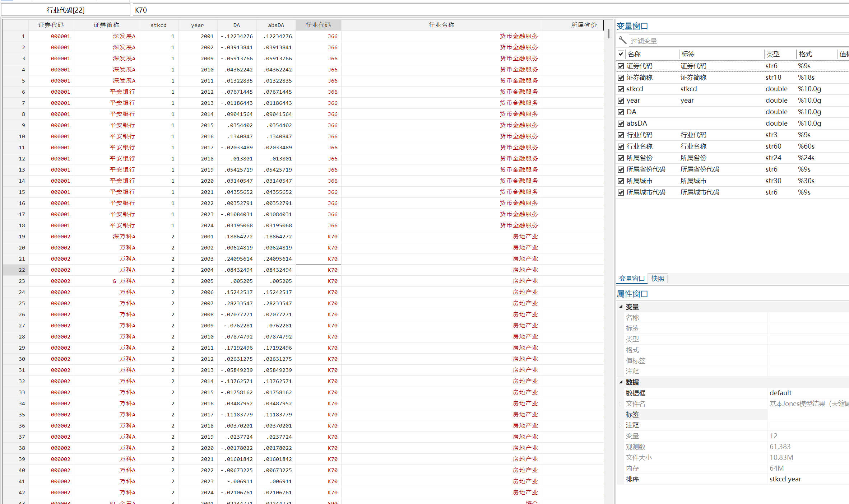Click the absDA column header in grid

(276, 25)
